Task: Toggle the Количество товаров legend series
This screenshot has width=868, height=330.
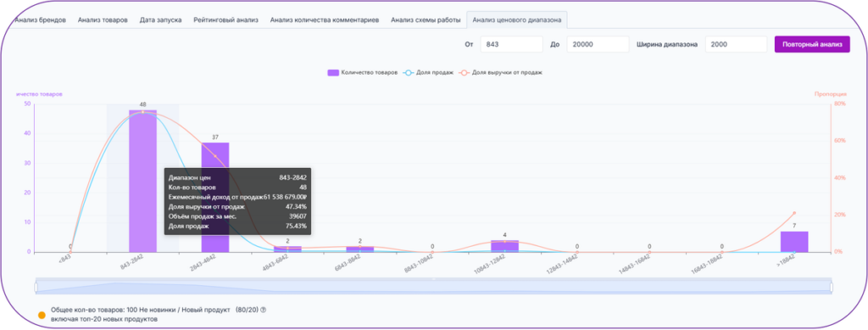Action: click(x=362, y=73)
